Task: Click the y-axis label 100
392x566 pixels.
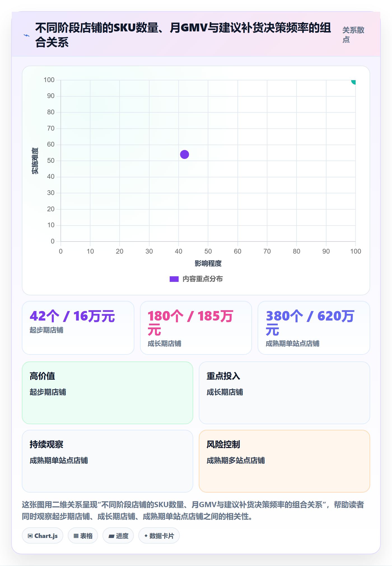Action: pos(49,80)
